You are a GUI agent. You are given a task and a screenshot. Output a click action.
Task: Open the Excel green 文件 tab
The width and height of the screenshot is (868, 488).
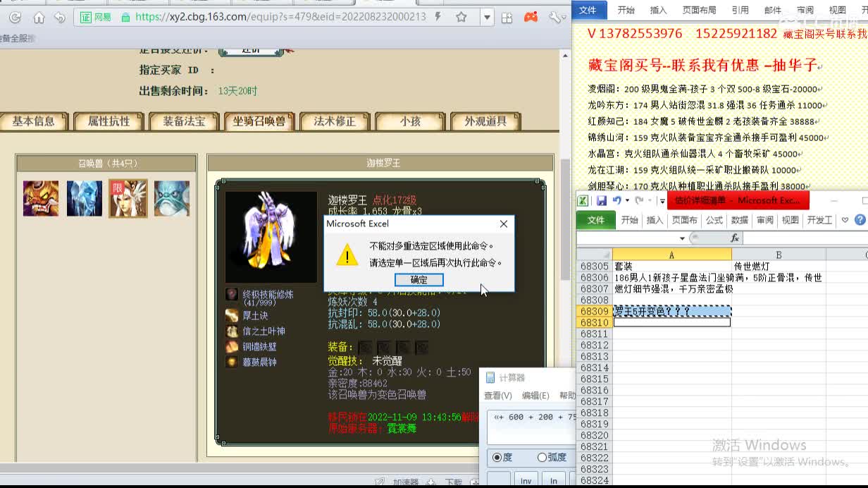click(596, 220)
